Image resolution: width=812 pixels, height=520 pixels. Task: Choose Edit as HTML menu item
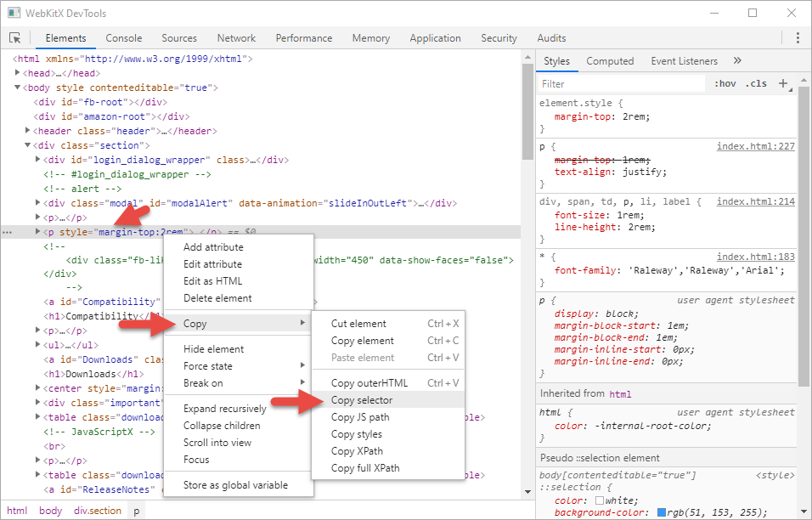(x=239, y=281)
